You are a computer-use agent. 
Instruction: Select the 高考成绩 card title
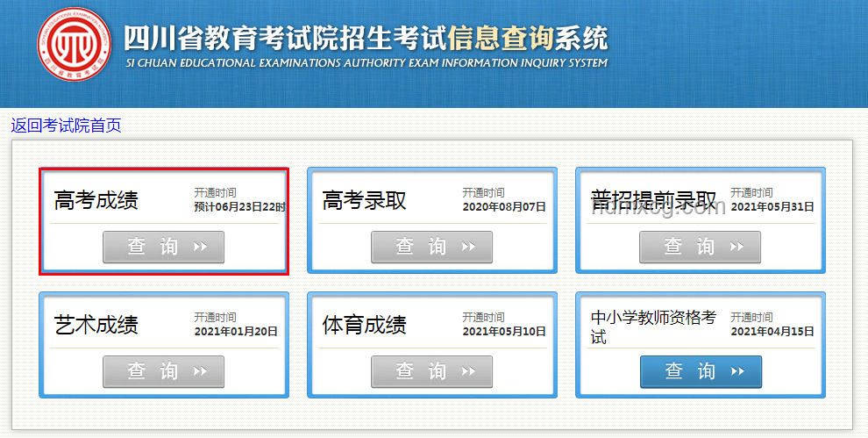96,200
